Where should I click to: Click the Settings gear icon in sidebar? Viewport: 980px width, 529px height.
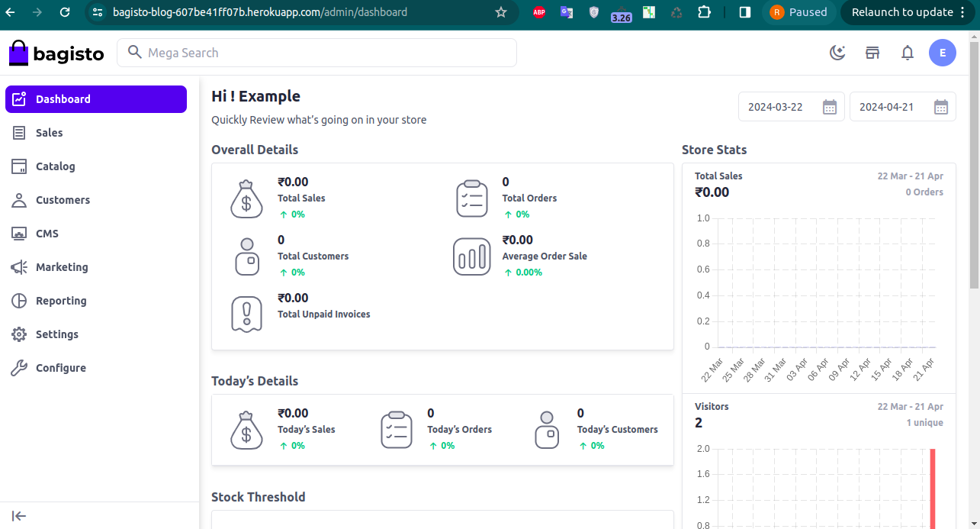(x=20, y=334)
